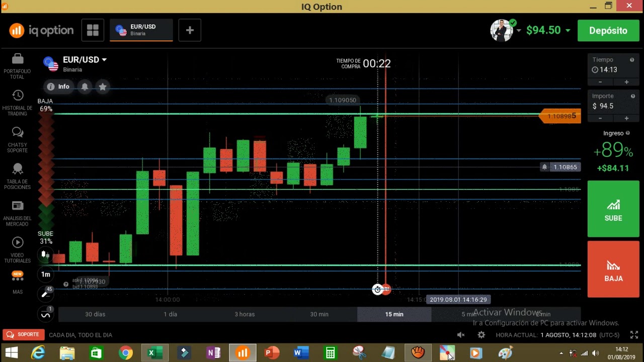Decrease the Tiempo expiration with minus

point(600,82)
